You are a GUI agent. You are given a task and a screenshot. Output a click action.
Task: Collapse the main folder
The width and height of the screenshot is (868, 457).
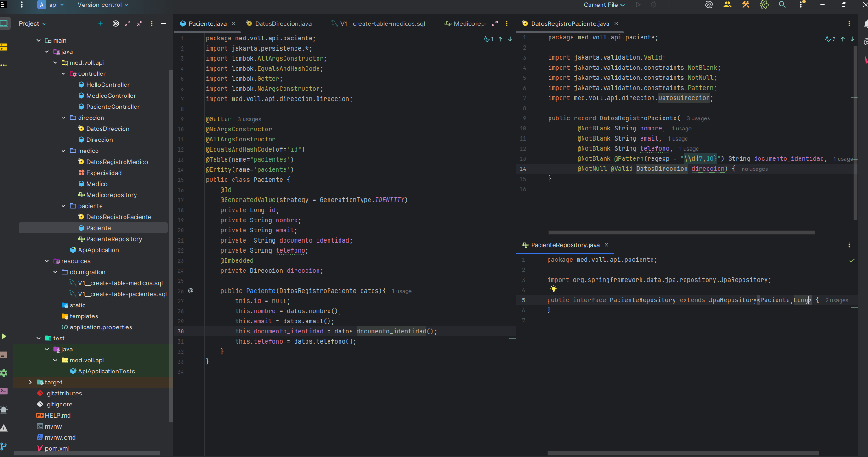[39, 40]
